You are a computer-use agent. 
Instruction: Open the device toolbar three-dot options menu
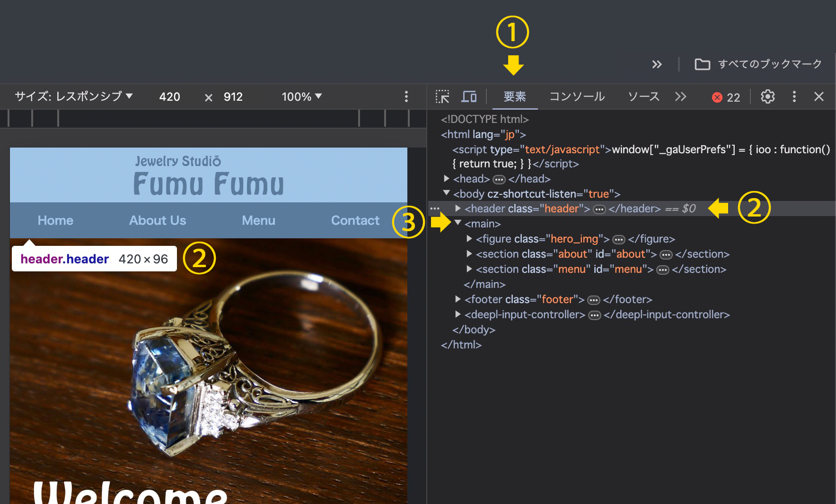click(x=406, y=96)
